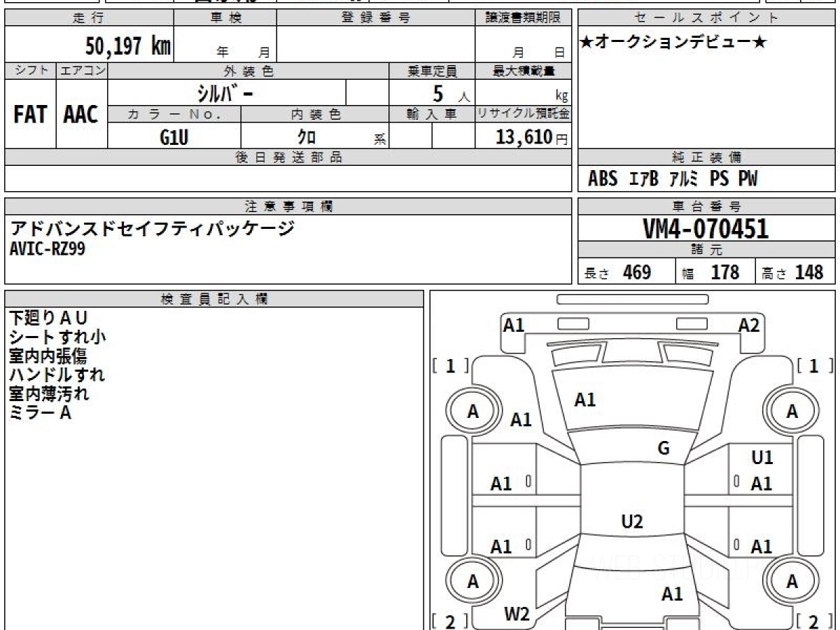Click the inspector note 下廻りAU

point(49,318)
